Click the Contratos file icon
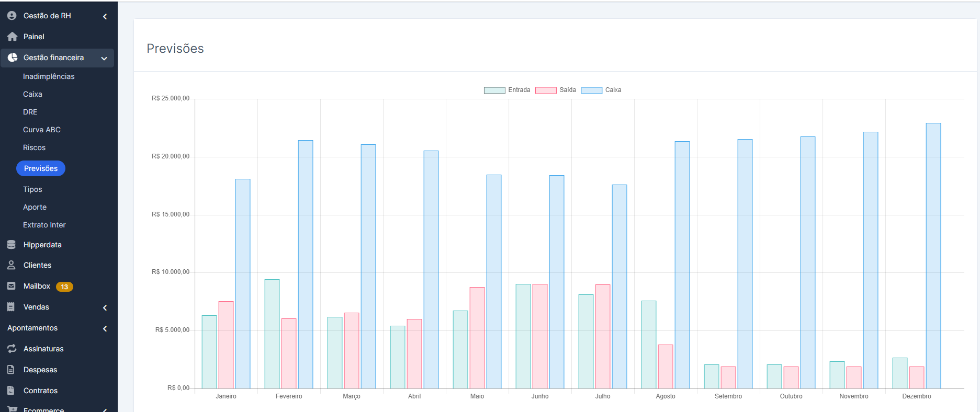Image resolution: width=980 pixels, height=412 pixels. click(11, 391)
